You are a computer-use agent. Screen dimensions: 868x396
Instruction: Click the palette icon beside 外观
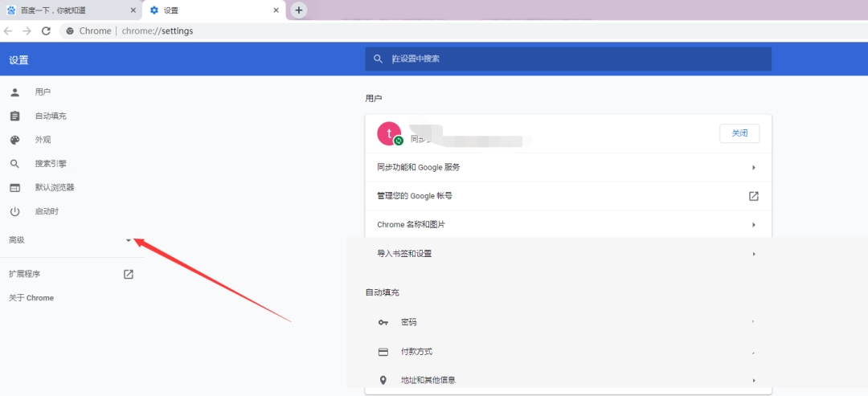[x=15, y=140]
